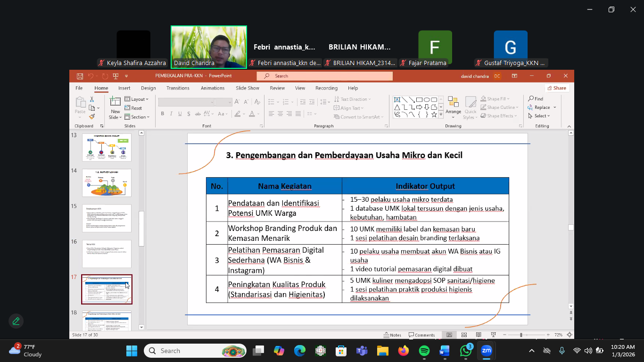Click the fit slide to window icon
Image resolution: width=644 pixels, height=362 pixels.
[x=570, y=335]
